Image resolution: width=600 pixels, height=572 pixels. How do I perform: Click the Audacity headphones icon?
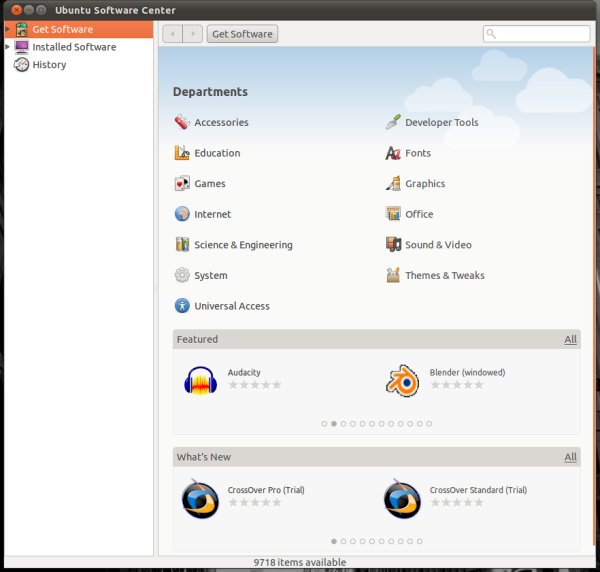[x=201, y=381]
